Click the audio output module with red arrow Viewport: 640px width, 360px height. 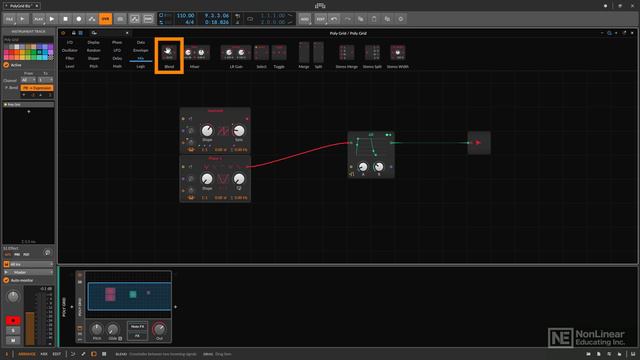pyautogui.click(x=479, y=143)
